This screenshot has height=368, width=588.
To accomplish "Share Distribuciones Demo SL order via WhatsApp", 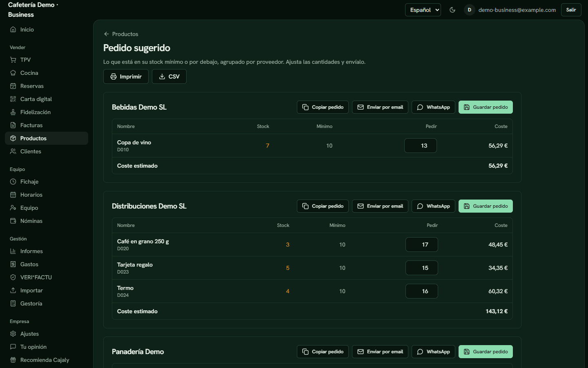I will coord(433,206).
